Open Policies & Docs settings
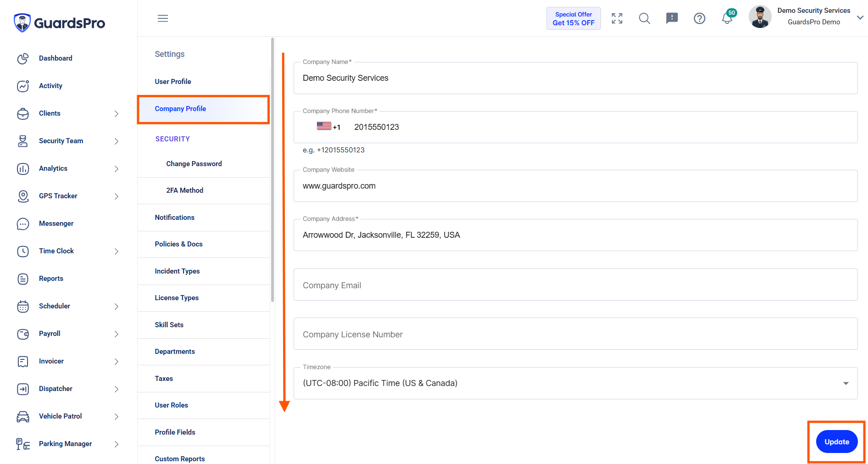868x464 pixels. [x=204, y=244]
